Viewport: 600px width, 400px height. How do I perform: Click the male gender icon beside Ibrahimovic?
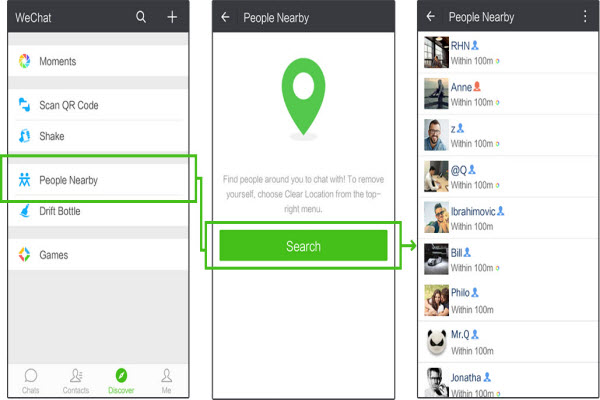(501, 211)
